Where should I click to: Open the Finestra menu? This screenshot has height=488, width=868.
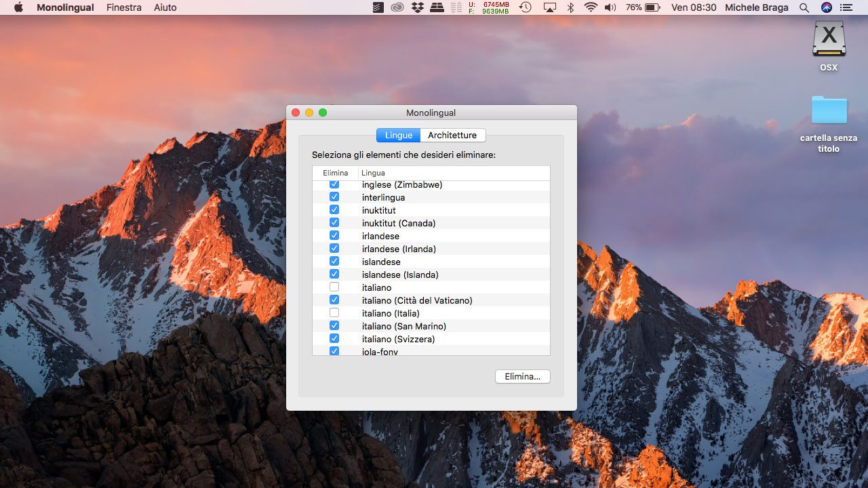coord(124,7)
